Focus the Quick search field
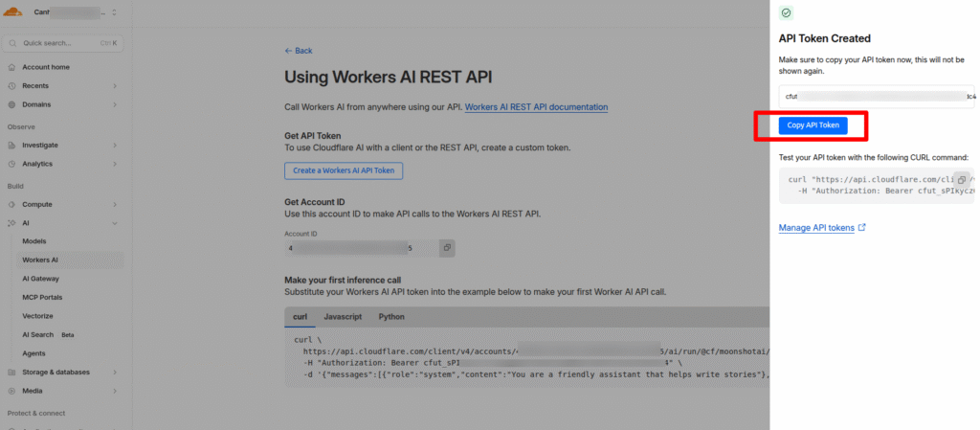 click(62, 43)
